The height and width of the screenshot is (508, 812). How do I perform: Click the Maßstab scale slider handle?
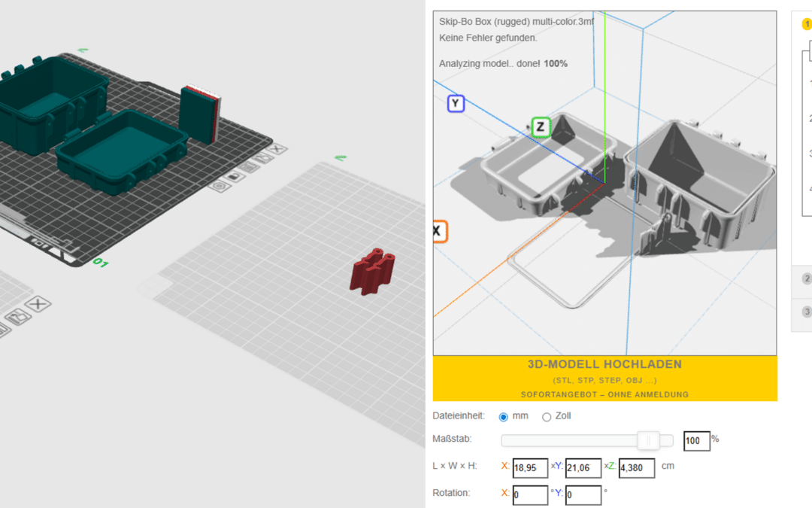coord(648,440)
